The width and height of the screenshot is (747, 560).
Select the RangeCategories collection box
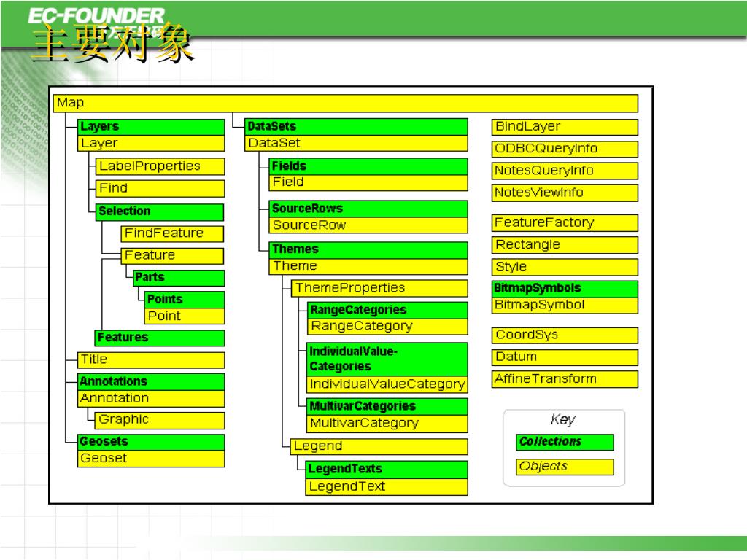387,310
